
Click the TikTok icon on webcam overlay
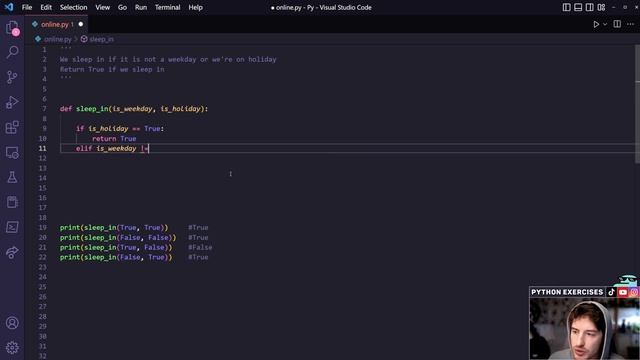(x=611, y=292)
